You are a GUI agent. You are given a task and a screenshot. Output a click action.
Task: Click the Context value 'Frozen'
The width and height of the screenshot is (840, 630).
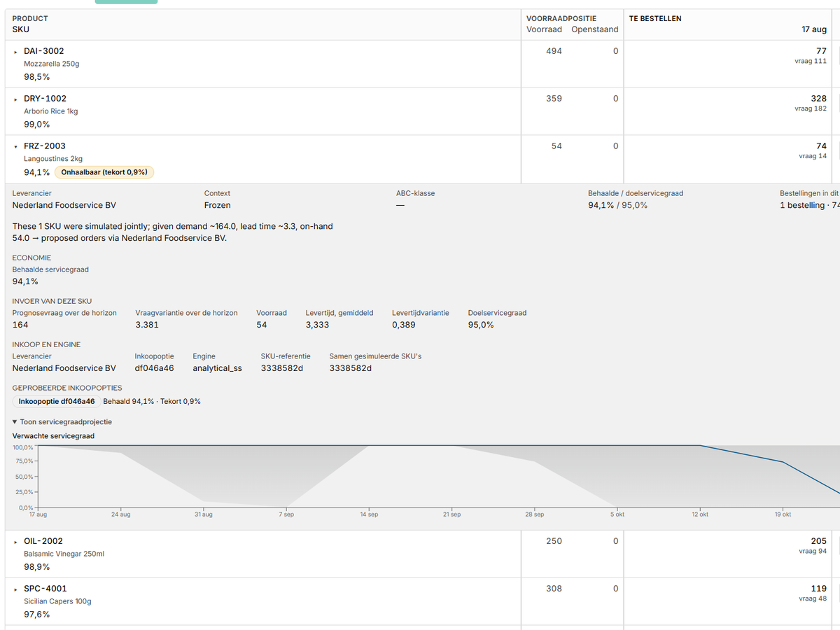[217, 206]
